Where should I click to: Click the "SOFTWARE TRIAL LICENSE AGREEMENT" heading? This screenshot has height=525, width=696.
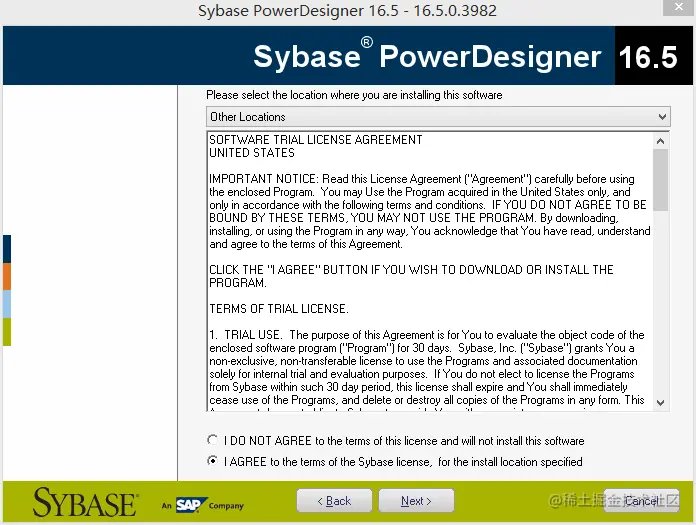coord(316,140)
